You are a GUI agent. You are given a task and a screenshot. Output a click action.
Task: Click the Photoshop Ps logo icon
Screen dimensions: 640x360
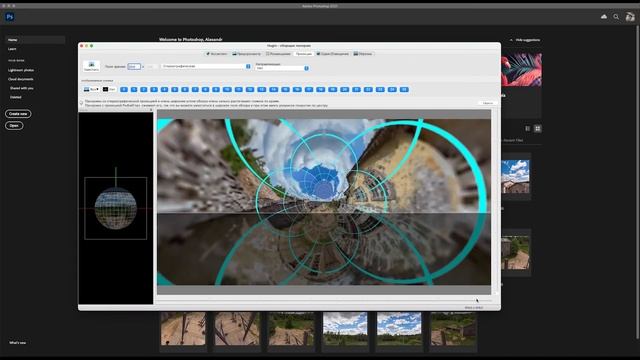point(10,17)
